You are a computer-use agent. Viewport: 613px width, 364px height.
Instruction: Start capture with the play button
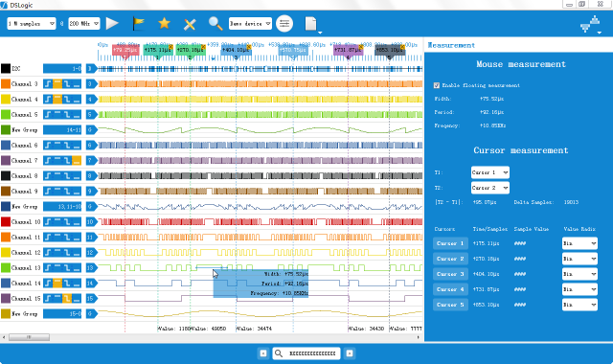[x=112, y=23]
